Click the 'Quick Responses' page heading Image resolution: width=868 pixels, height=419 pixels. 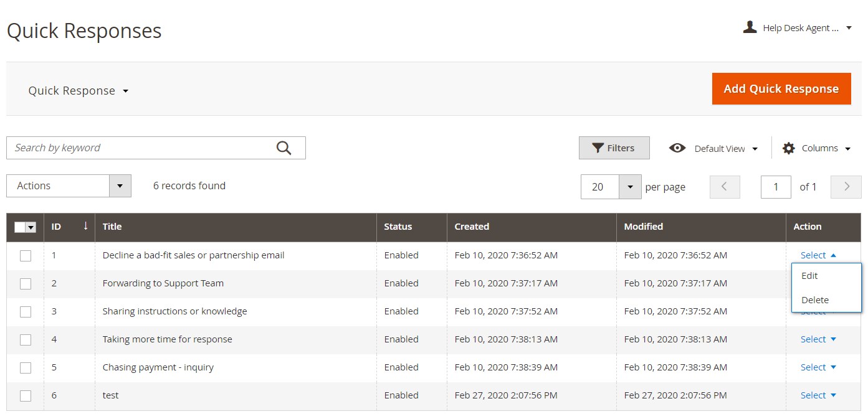tap(84, 31)
